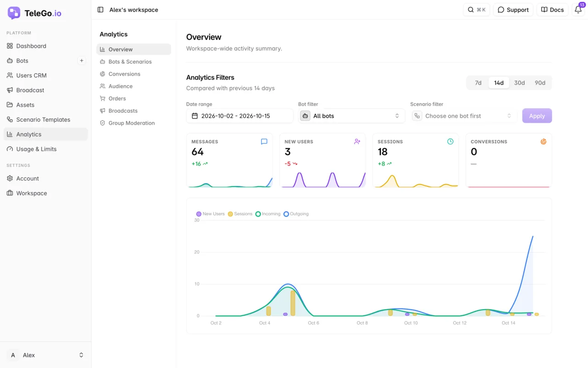Open the date range picker

tap(240, 116)
